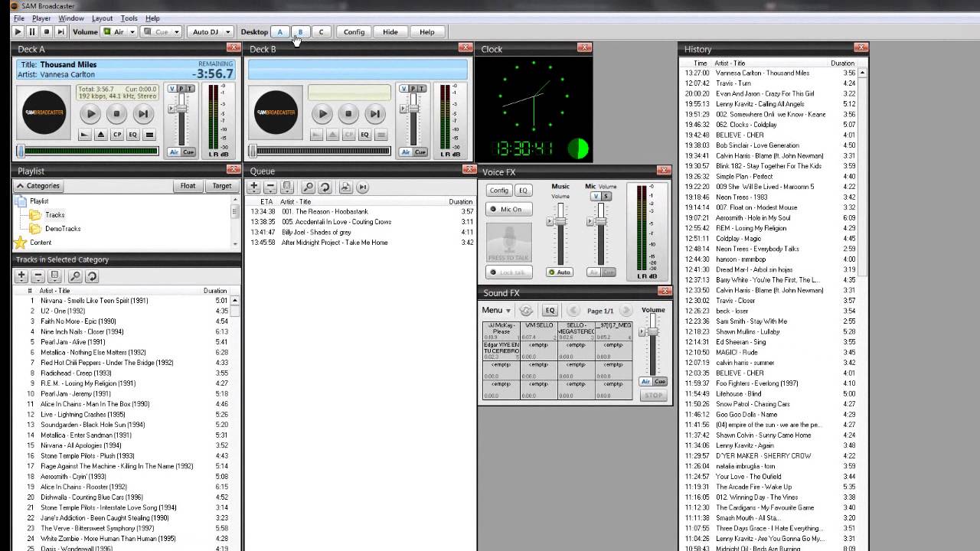The image size is (980, 551).
Task: Select the Tracks category folder
Action: (x=54, y=215)
